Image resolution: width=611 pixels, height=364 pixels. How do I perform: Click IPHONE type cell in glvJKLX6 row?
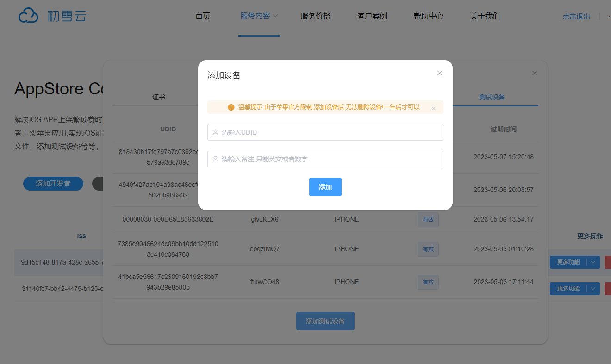click(x=347, y=219)
